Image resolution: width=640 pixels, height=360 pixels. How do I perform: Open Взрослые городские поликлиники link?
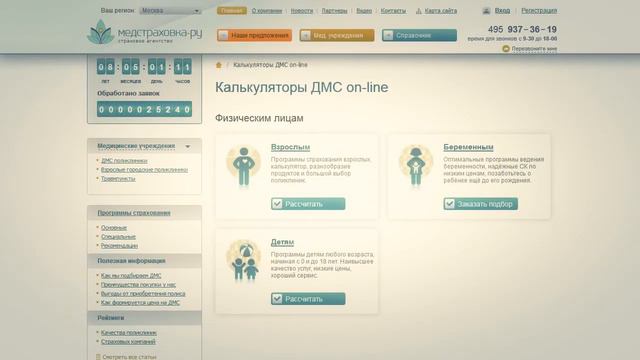[144, 170]
